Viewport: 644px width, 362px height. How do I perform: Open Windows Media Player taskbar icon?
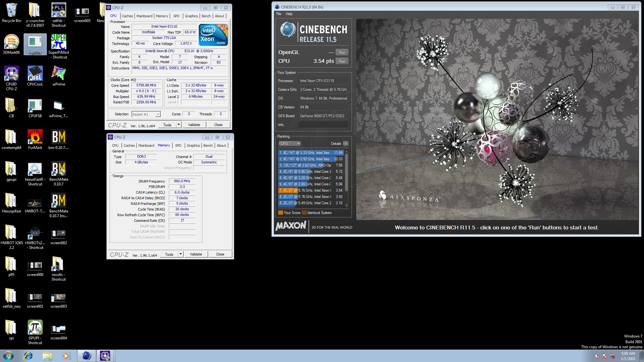coord(66,356)
